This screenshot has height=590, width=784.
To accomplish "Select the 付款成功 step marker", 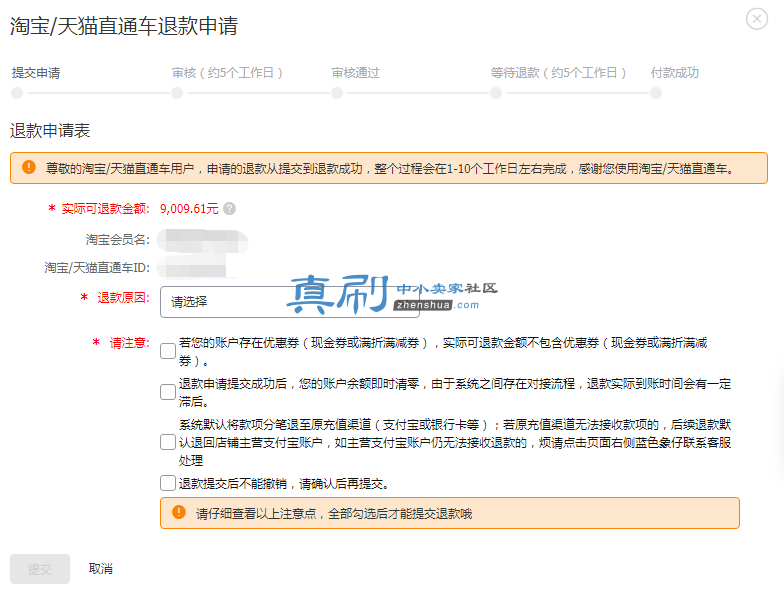I will click(x=656, y=93).
